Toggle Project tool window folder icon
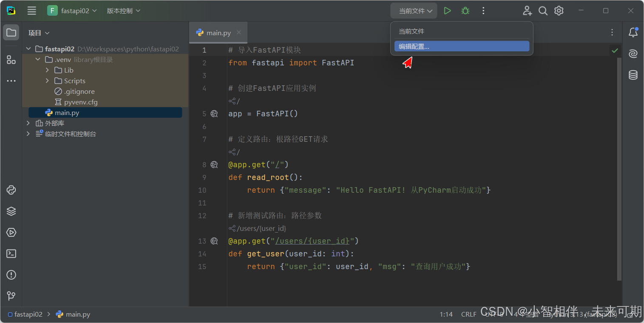The height and width of the screenshot is (323, 644). [11, 33]
